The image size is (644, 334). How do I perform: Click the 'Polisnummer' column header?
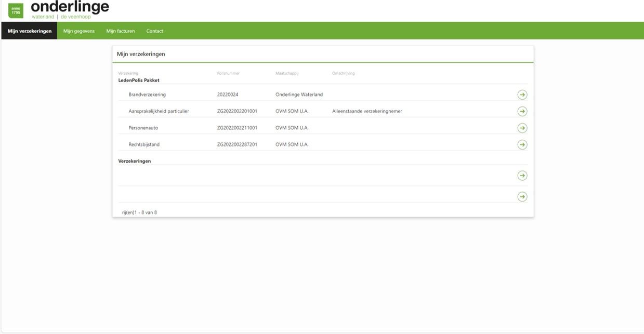[228, 73]
